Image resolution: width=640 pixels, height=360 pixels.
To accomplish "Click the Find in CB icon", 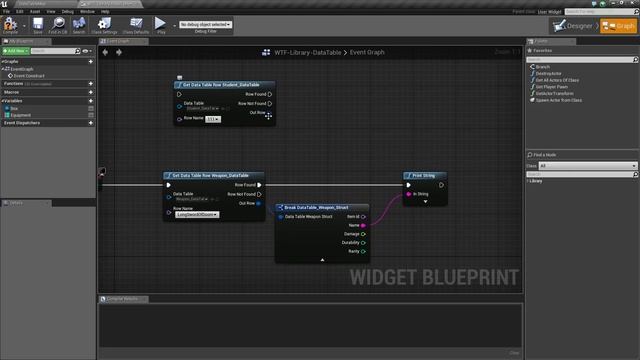I will 58,24.
